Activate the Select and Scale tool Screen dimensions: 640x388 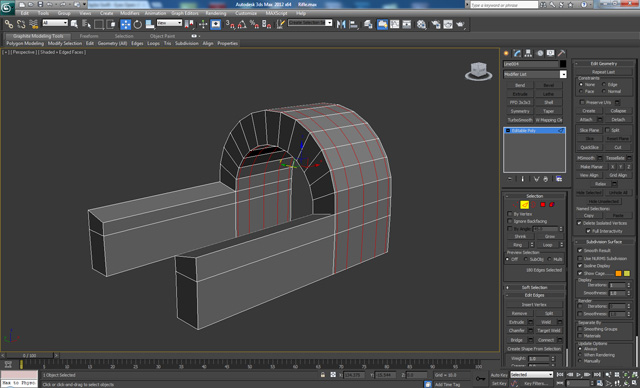coord(150,24)
